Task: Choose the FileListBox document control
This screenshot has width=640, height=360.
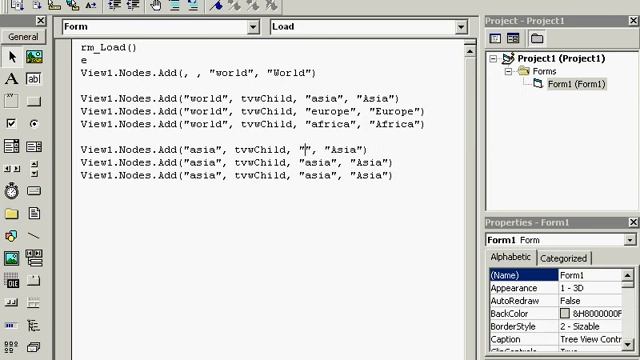Action: (x=34, y=213)
